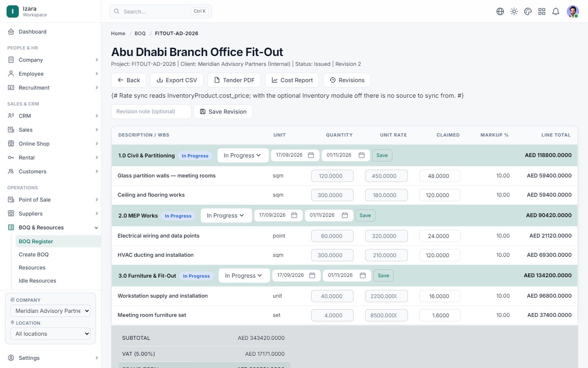Image resolution: width=588 pixels, height=368 pixels.
Task: Expand the Company menu
Action: [x=51, y=60]
